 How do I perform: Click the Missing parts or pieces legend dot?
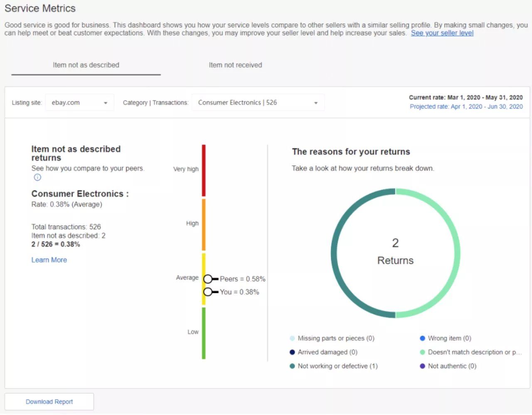tap(292, 338)
